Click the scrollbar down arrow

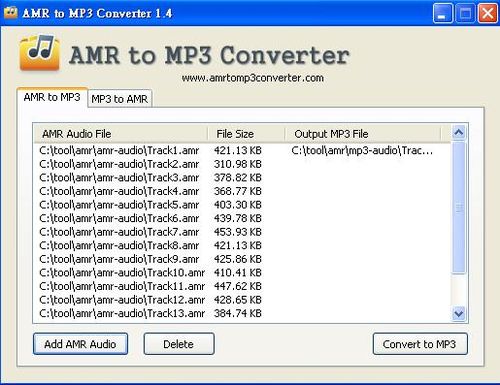click(459, 314)
